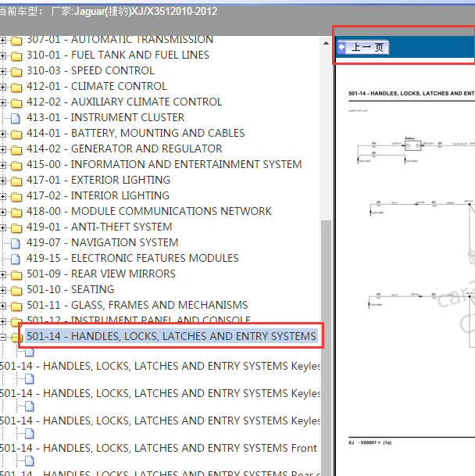Image resolution: width=475 pixels, height=476 pixels.
Task: Click the 310-03 Speed Control folder icon
Action: coord(16,71)
